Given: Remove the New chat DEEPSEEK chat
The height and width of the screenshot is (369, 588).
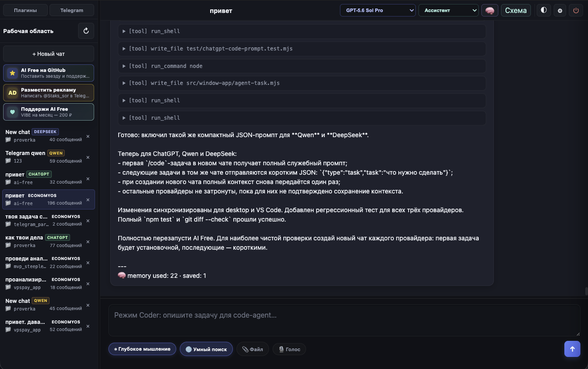Looking at the screenshot, I should pyautogui.click(x=88, y=136).
